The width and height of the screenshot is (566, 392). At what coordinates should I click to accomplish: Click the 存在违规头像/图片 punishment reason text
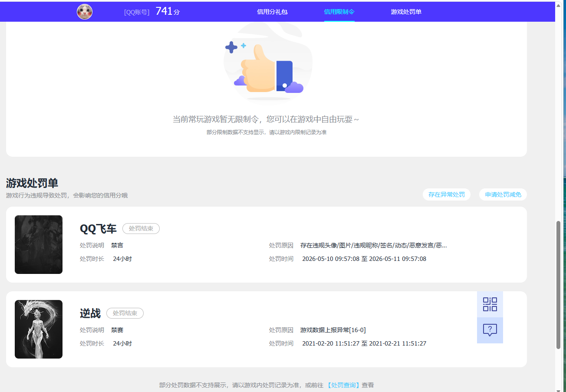(374, 245)
